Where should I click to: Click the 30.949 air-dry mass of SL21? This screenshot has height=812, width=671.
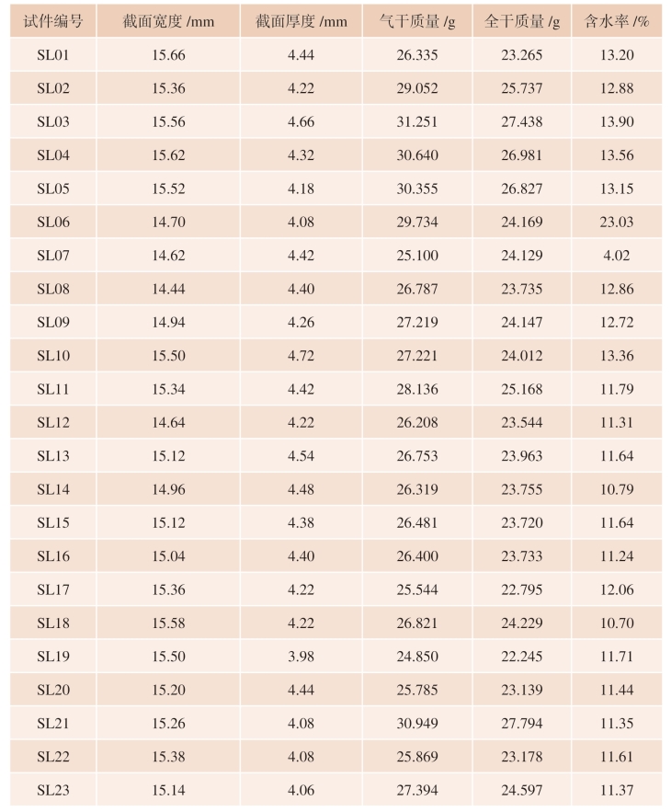pyautogui.click(x=417, y=723)
